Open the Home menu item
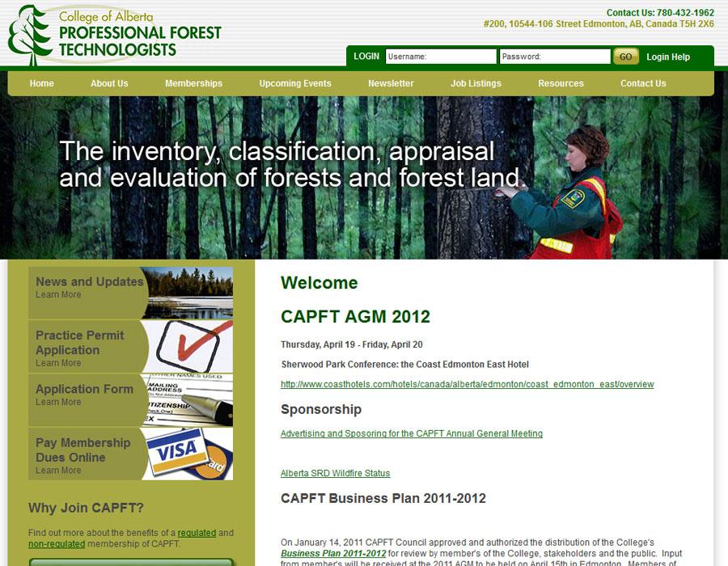The width and height of the screenshot is (728, 566). pyautogui.click(x=42, y=83)
